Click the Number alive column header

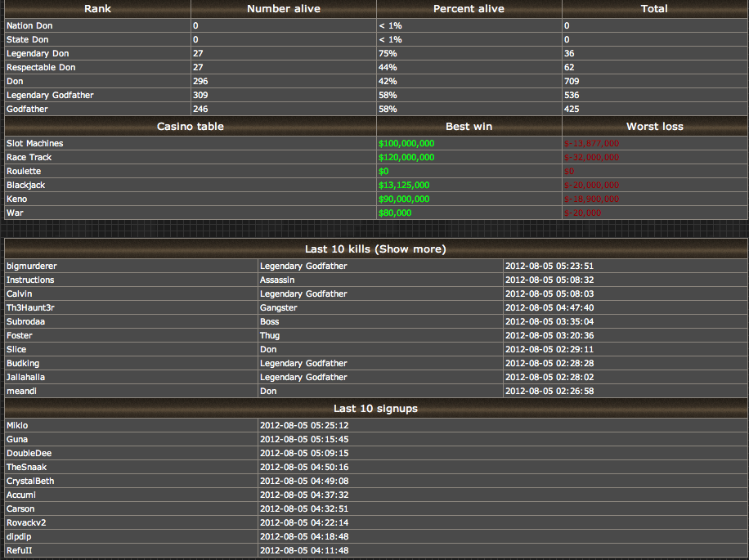point(283,9)
